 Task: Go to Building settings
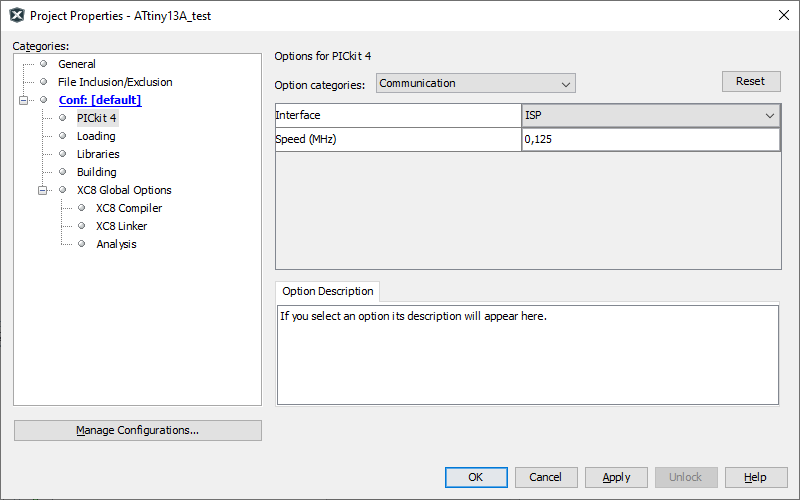click(x=96, y=172)
